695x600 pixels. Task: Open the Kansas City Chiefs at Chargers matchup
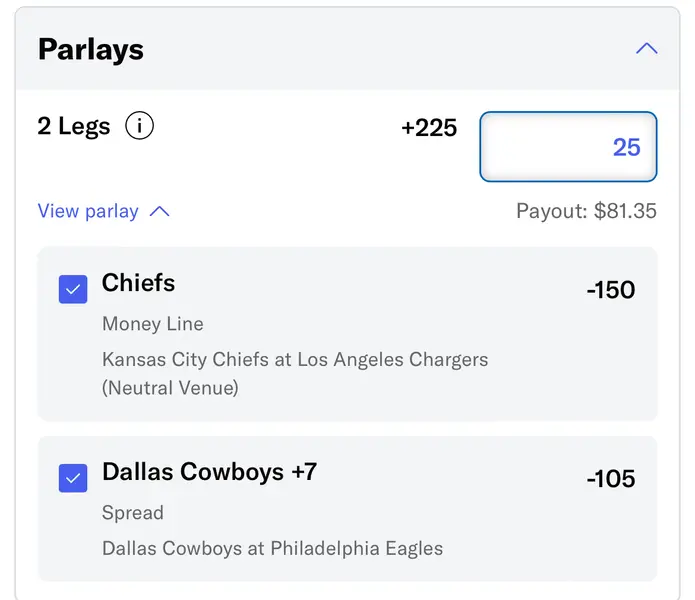pyautogui.click(x=295, y=359)
